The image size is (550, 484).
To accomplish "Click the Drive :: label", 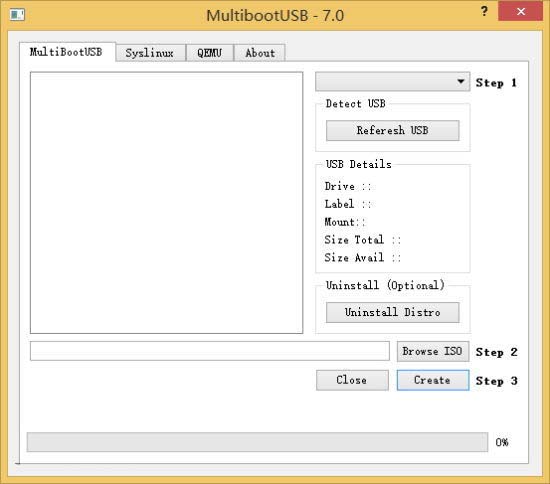I will [348, 186].
